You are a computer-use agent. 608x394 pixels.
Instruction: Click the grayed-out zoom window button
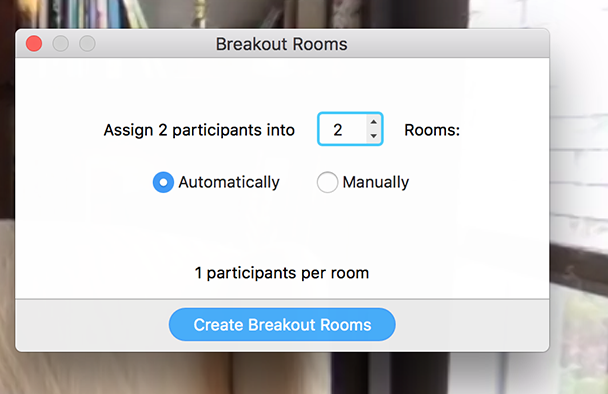(x=87, y=43)
